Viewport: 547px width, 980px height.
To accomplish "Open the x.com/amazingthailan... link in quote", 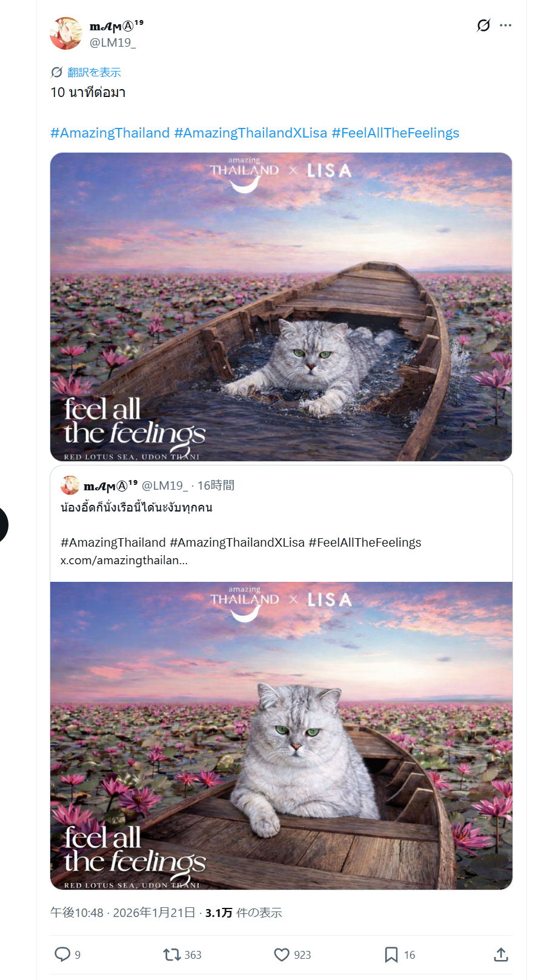I will pos(124,560).
